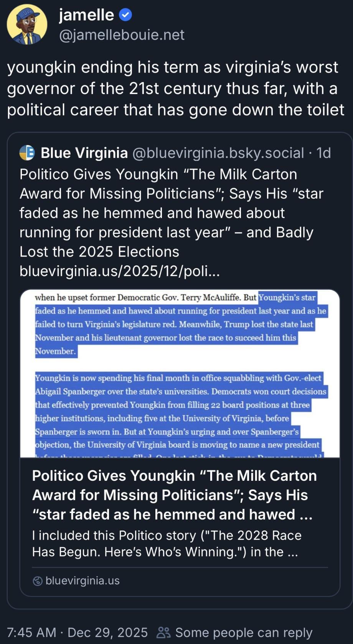Viewport: 353px width, 644px height.
Task: Open the bold link card headline
Action: [175, 495]
